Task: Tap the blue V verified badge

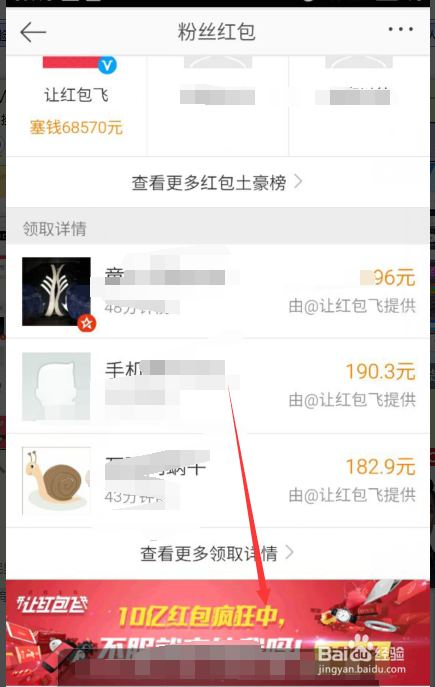Action: [107, 65]
